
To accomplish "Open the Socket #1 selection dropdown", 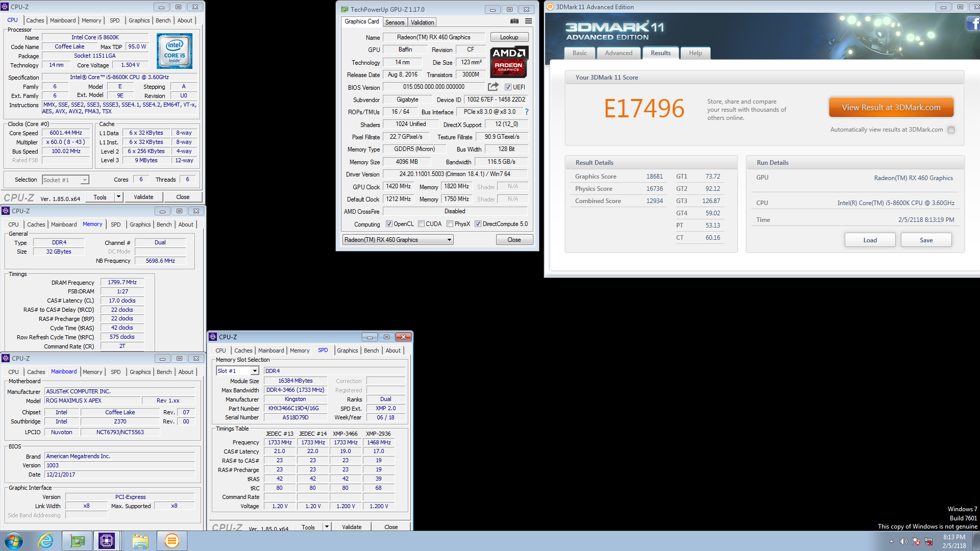I will pyautogui.click(x=65, y=180).
